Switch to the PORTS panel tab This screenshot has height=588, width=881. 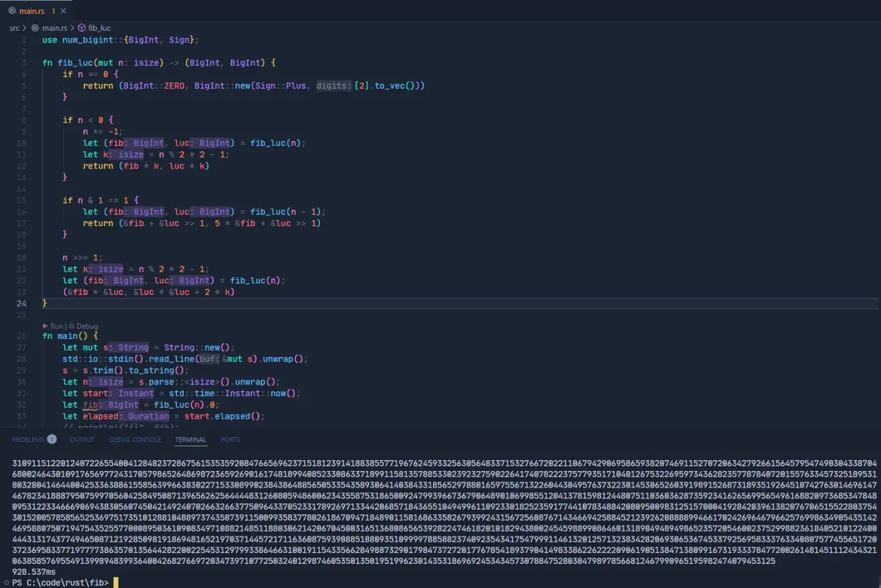[231, 439]
